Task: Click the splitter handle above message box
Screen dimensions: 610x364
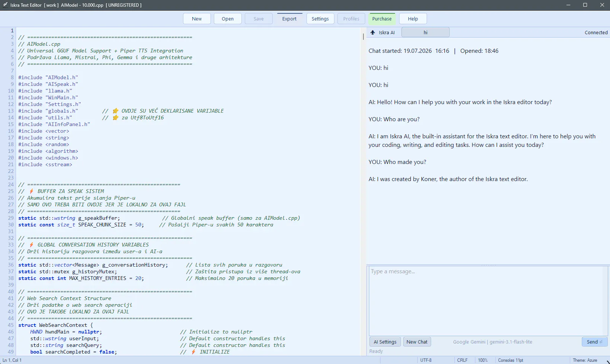Action: pyautogui.click(x=488, y=265)
